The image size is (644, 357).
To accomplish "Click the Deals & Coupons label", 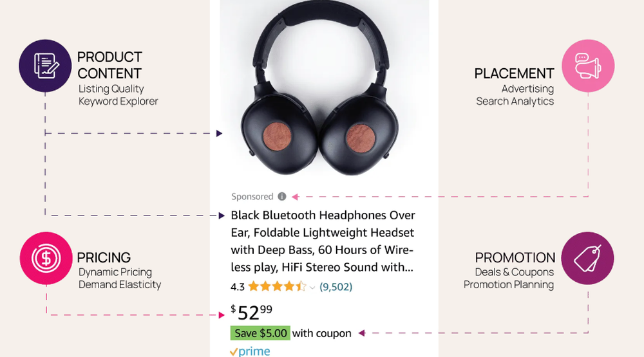I will (514, 272).
